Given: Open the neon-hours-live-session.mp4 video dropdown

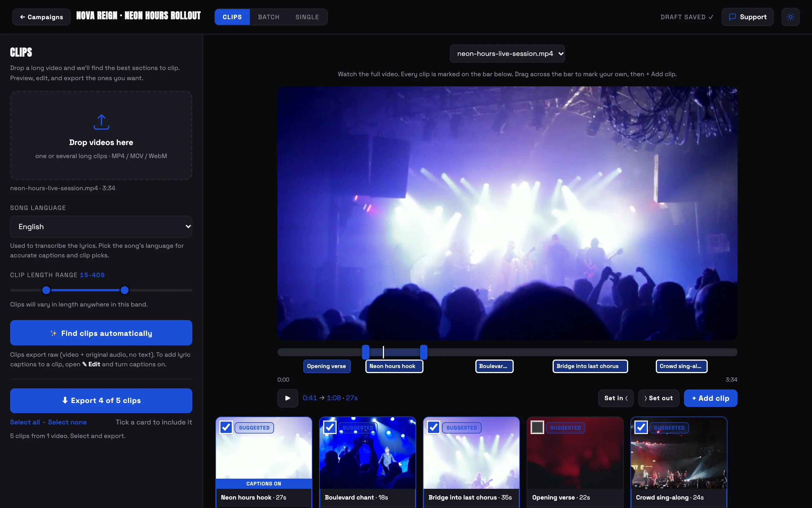Looking at the screenshot, I should pos(507,54).
